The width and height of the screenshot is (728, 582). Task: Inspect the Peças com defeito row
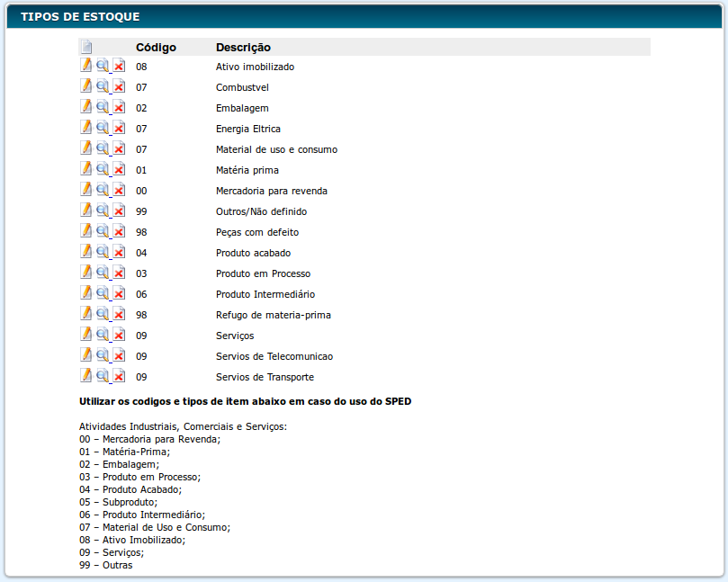[x=103, y=231]
